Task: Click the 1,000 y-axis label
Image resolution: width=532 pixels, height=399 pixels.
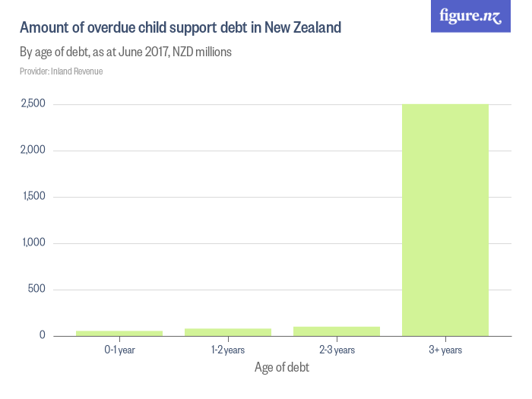Action: (x=33, y=243)
